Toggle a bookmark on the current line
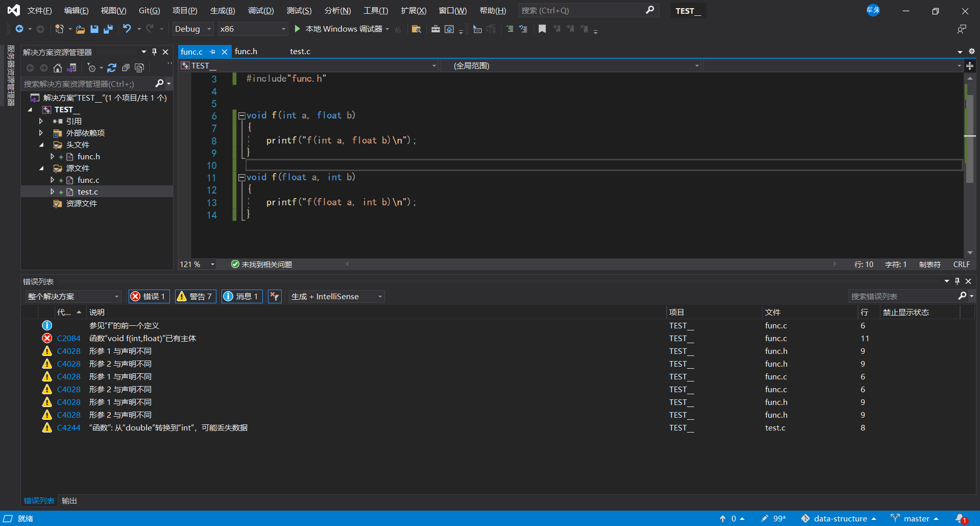The width and height of the screenshot is (980, 526). point(542,29)
